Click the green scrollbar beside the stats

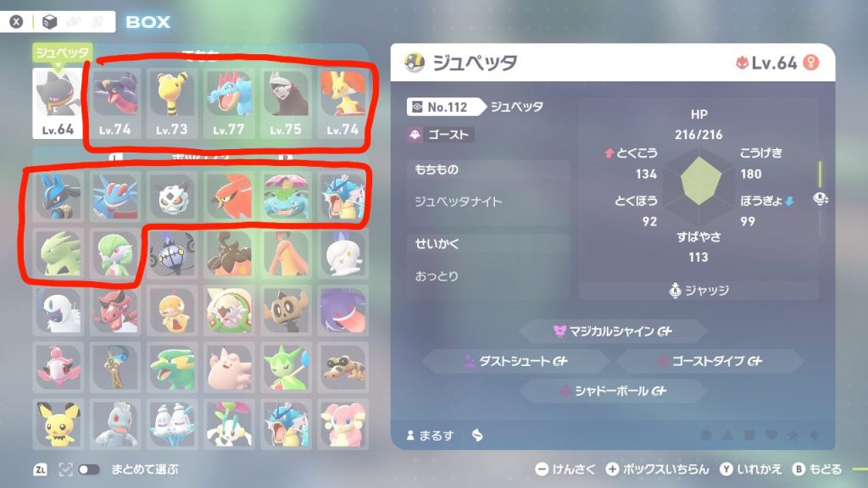click(820, 175)
